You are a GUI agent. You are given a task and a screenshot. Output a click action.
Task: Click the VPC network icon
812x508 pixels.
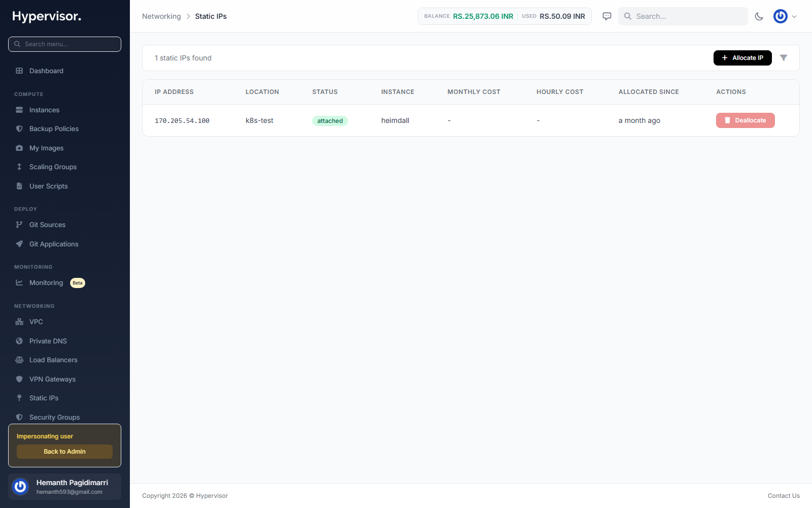(x=19, y=322)
